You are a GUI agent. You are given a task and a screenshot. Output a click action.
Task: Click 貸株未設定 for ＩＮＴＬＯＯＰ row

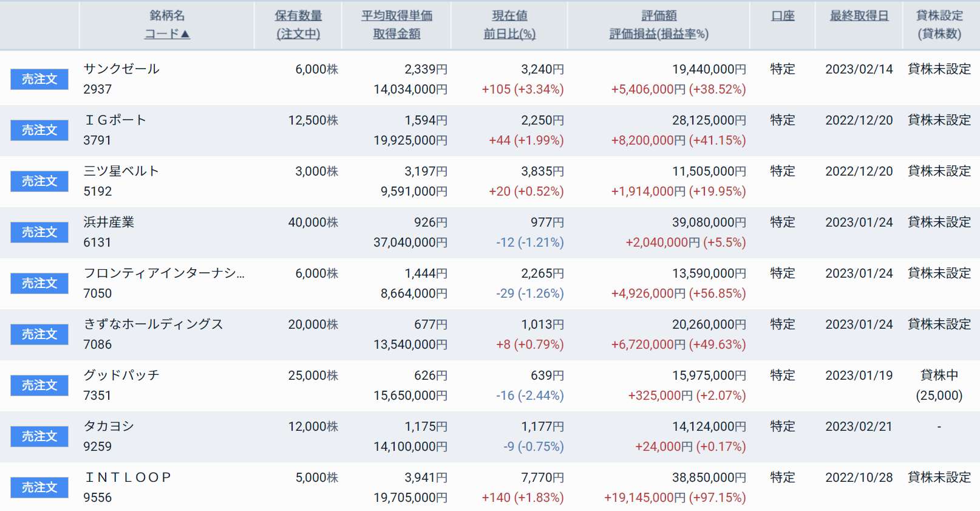point(939,477)
